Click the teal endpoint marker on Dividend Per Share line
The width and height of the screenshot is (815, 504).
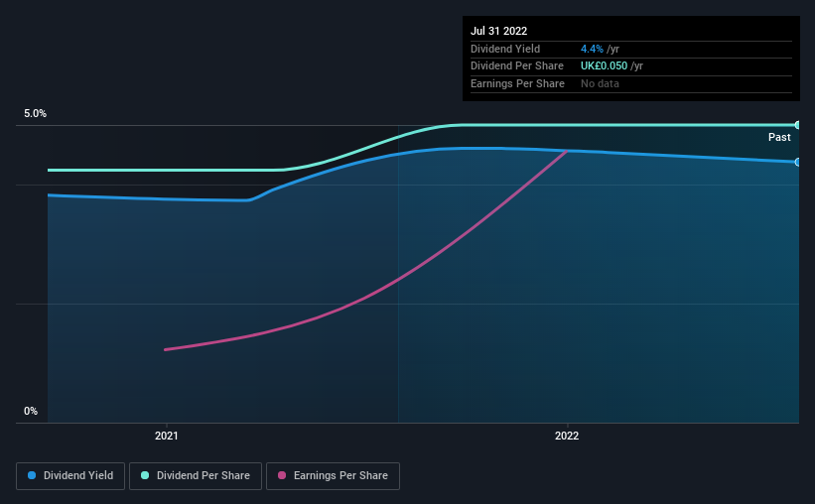tap(797, 125)
